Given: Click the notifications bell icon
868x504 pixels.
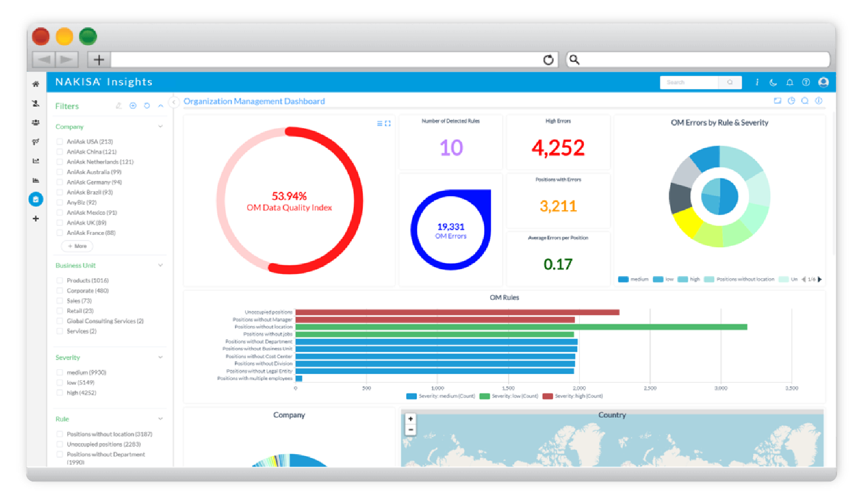Looking at the screenshot, I should point(790,83).
